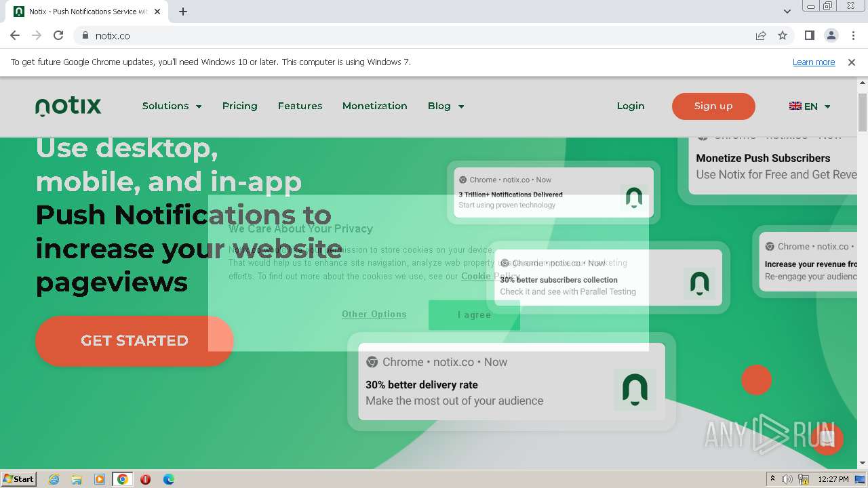This screenshot has height=488, width=868.
Task: Open the EN language dropdown
Action: tap(810, 106)
